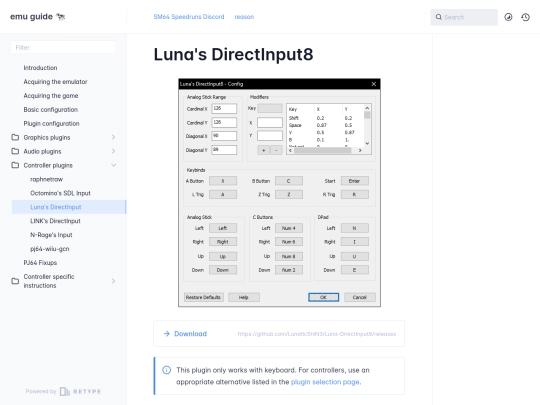
Task: Click the Controller plugins folder icon
Action: (x=15, y=165)
